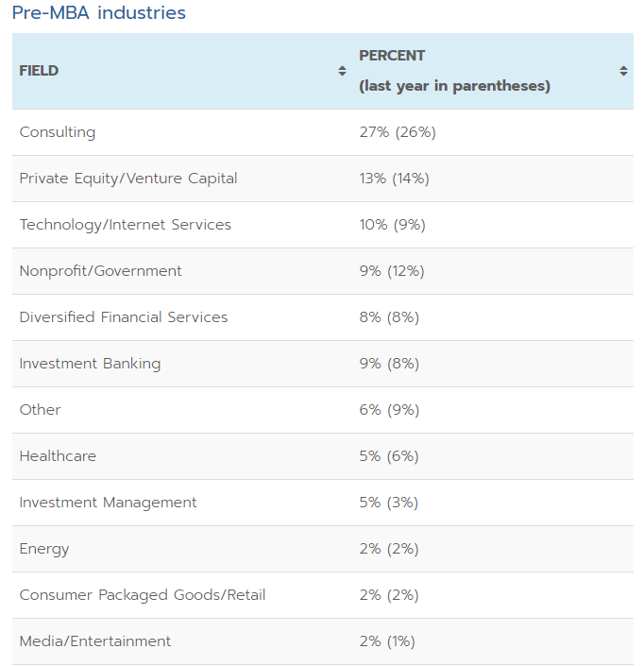This screenshot has height=666, width=644.
Task: Click the sort arrows in the FIELD column
Action: tap(342, 71)
